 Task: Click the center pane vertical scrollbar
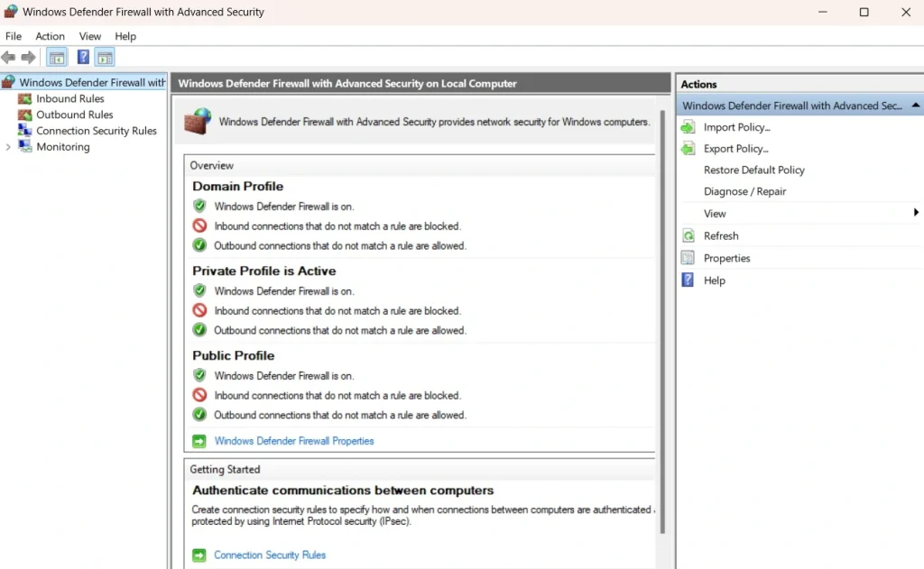click(663, 321)
